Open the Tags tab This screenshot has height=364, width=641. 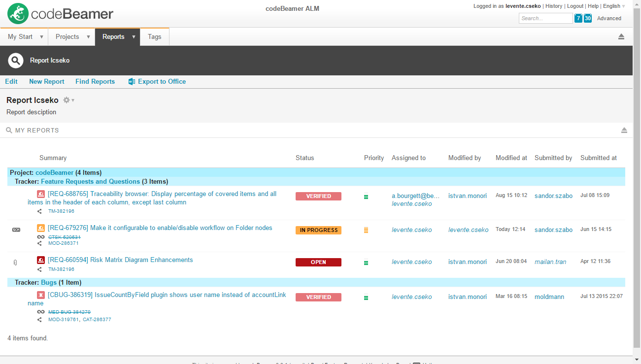point(155,37)
